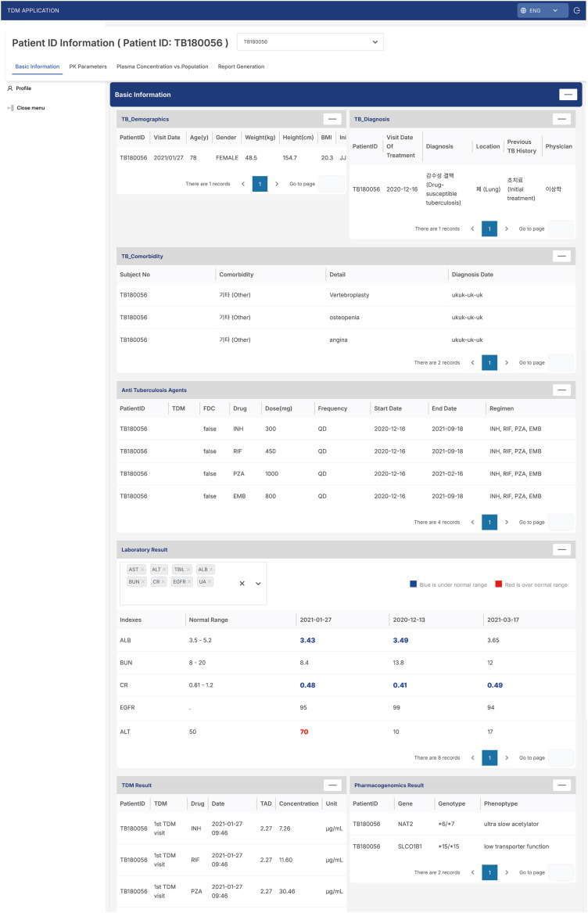Go to the Report Generation tab
This screenshot has width=588, height=913.
click(241, 66)
